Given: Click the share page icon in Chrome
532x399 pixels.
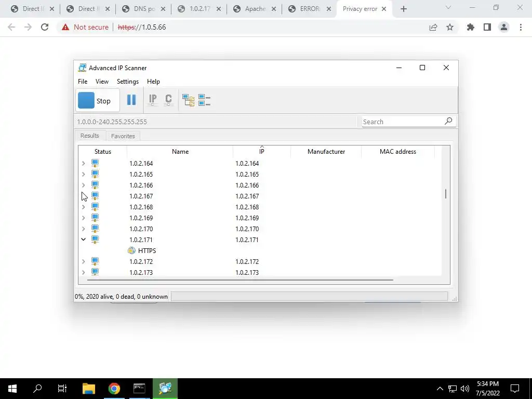Looking at the screenshot, I should pyautogui.click(x=433, y=27).
